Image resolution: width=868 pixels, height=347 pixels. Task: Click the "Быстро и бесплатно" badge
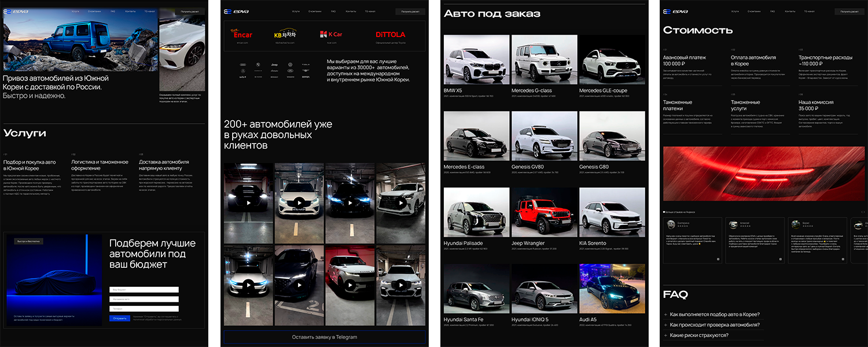pyautogui.click(x=30, y=241)
